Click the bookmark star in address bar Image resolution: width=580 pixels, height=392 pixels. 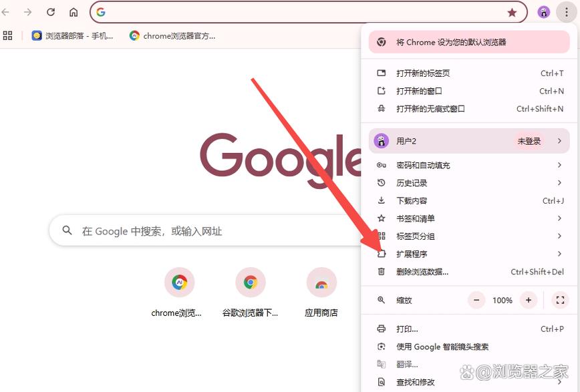tap(512, 13)
